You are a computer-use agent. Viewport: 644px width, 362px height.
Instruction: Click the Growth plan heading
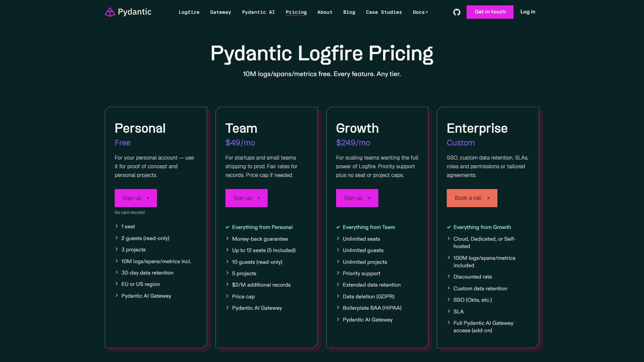[357, 128]
